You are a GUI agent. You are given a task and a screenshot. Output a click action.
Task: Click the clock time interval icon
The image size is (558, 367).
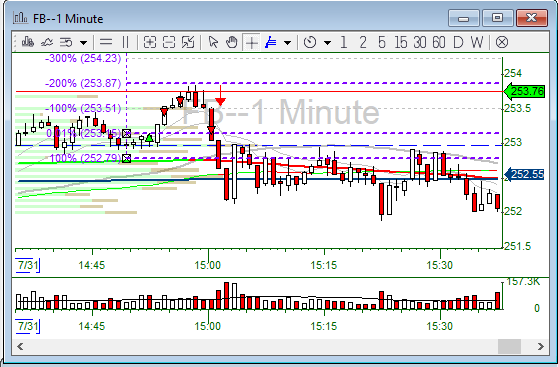point(310,42)
